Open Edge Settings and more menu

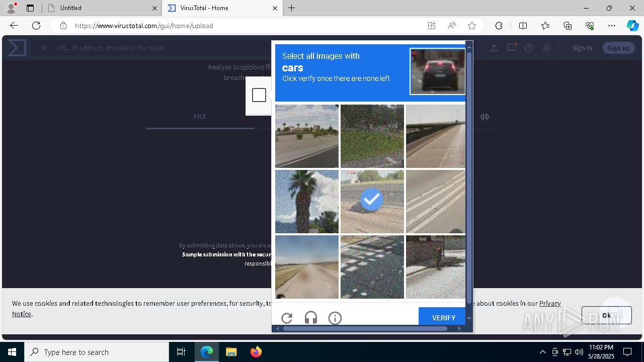tap(612, 26)
